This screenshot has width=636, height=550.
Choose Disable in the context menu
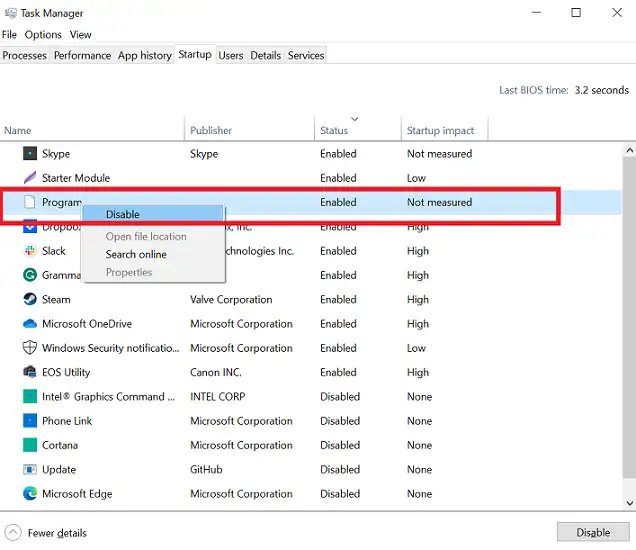point(153,214)
